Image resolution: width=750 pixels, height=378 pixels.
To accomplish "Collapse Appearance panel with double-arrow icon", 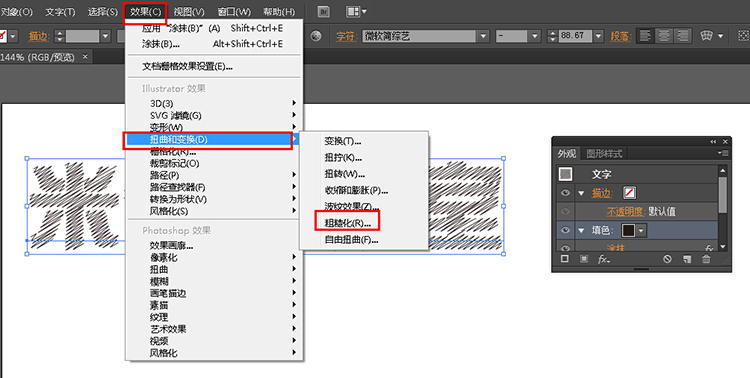I will tap(714, 142).
